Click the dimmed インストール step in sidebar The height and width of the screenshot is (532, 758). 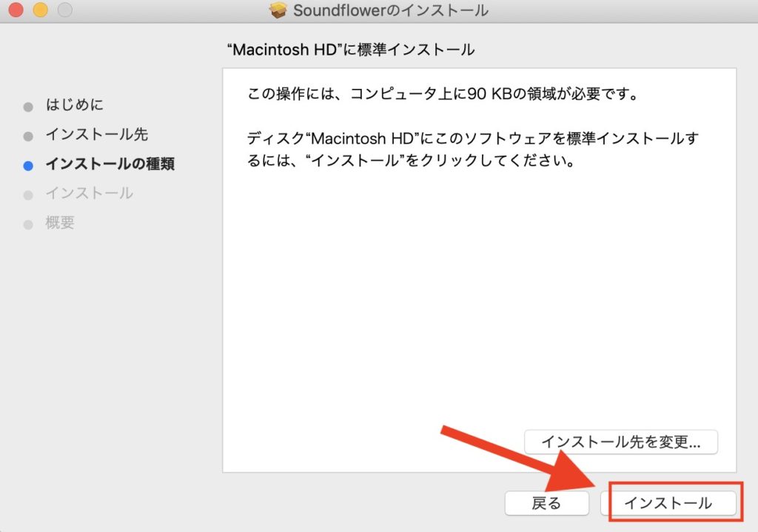point(89,194)
